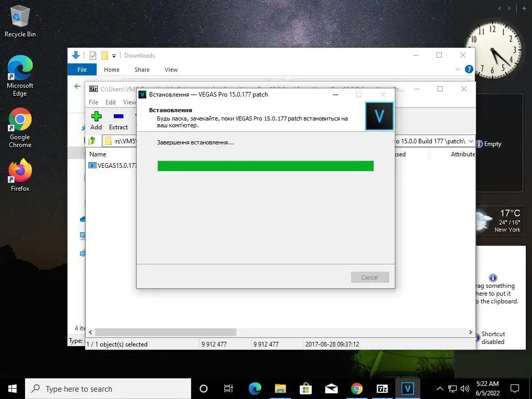Viewport: 532px width, 399px height.
Task: Click the blue download arrow icon in Explorer title
Action: point(76,55)
